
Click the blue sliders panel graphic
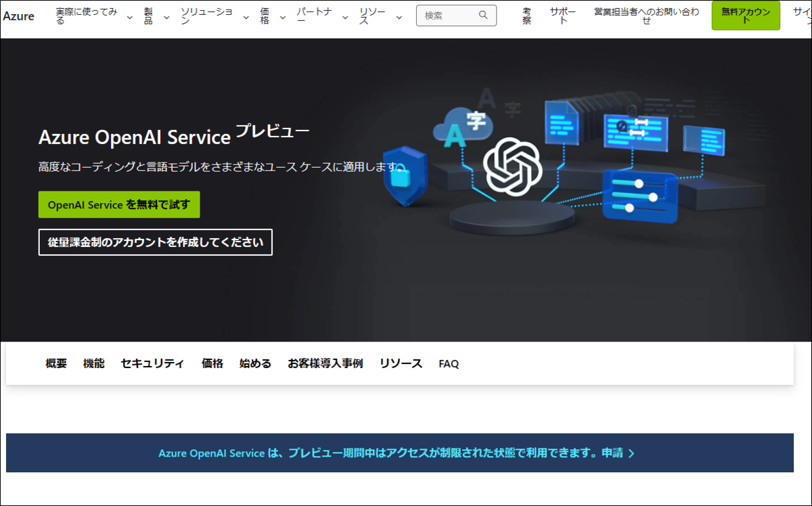(x=639, y=196)
